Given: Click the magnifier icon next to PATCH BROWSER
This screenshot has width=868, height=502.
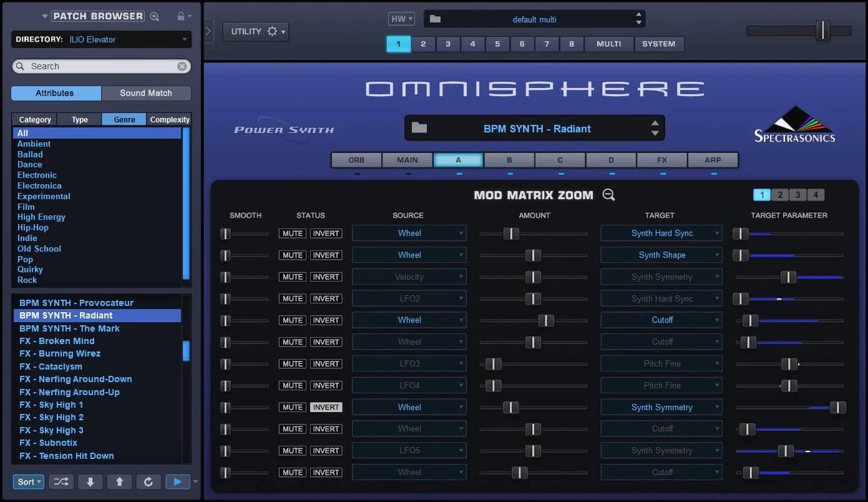Looking at the screenshot, I should tap(154, 16).
